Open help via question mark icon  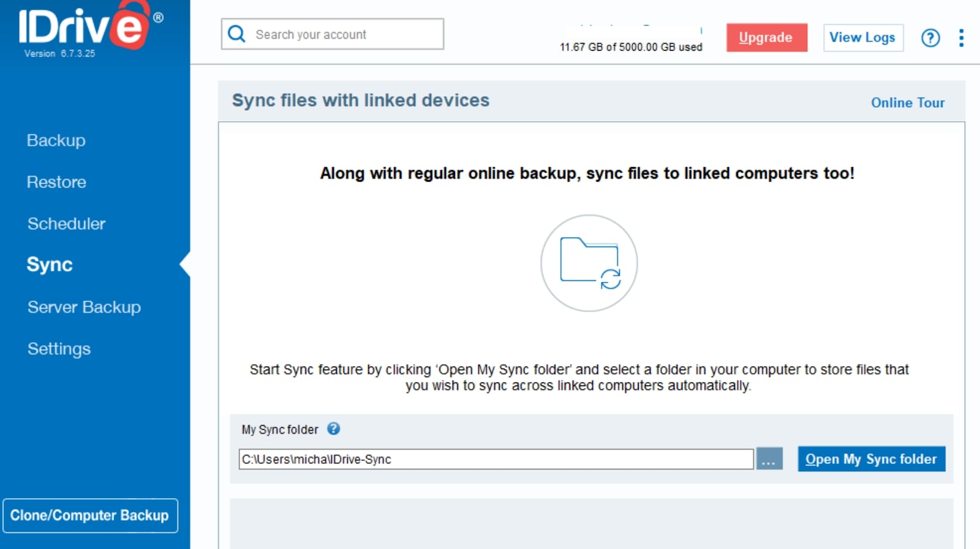[x=930, y=38]
